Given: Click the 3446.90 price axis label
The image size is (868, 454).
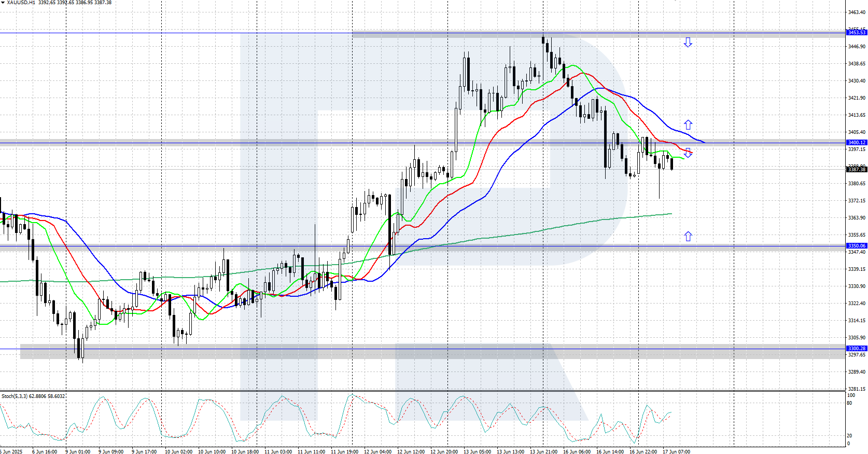Looking at the screenshot, I should [x=857, y=47].
